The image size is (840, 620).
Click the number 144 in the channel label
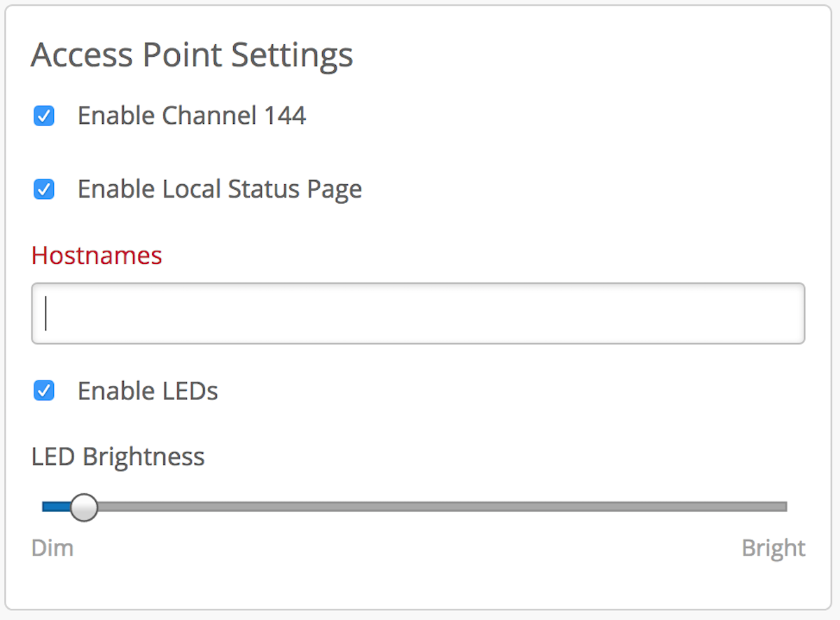pos(285,116)
